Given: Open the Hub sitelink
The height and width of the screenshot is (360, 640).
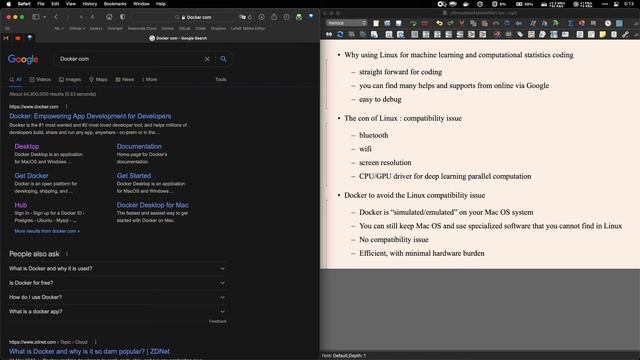Looking at the screenshot, I should (21, 205).
